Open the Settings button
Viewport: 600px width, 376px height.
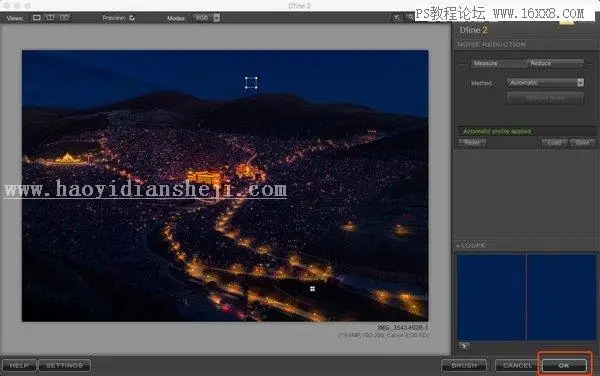click(64, 366)
